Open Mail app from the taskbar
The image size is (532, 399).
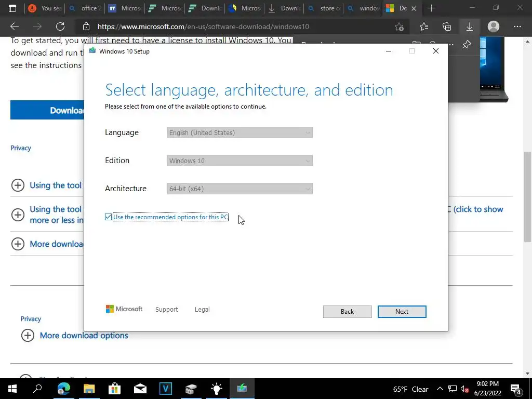click(140, 389)
